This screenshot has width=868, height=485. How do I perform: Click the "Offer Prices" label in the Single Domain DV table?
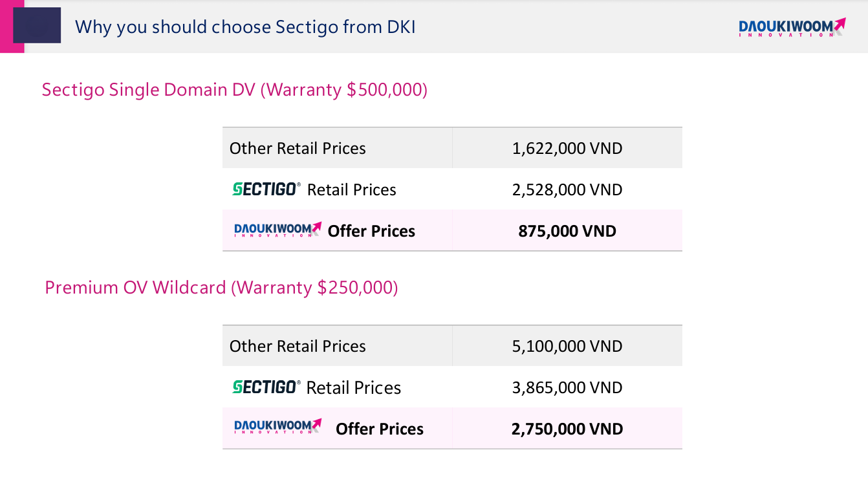coord(371,231)
